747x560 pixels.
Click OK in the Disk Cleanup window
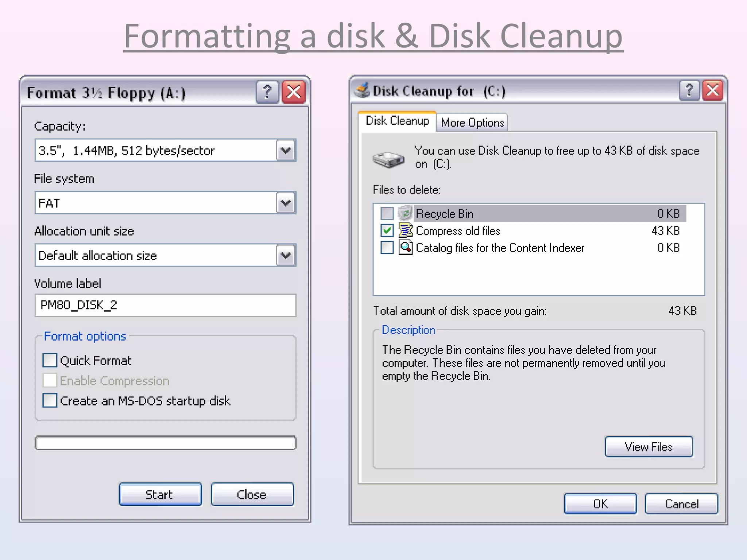(600, 504)
